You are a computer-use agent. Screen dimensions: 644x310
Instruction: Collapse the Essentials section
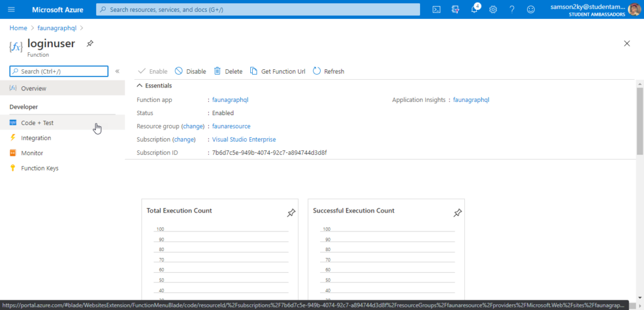point(155,86)
